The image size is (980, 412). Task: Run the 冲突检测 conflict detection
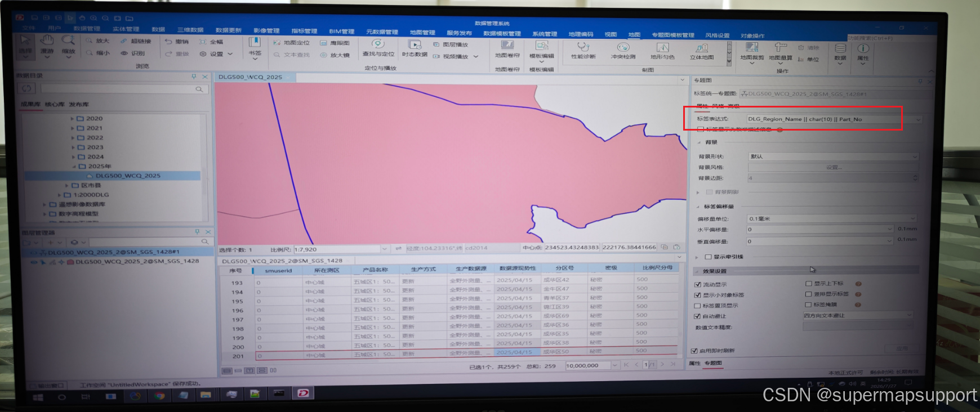(x=623, y=51)
